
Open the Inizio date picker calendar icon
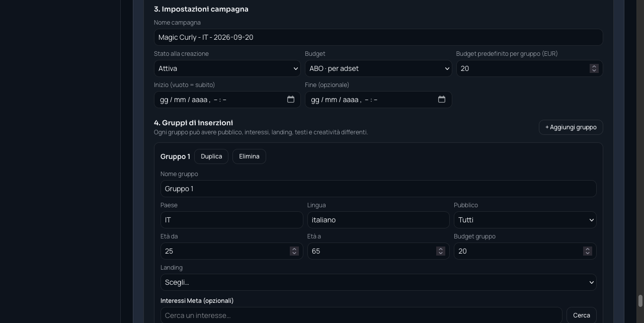click(291, 99)
